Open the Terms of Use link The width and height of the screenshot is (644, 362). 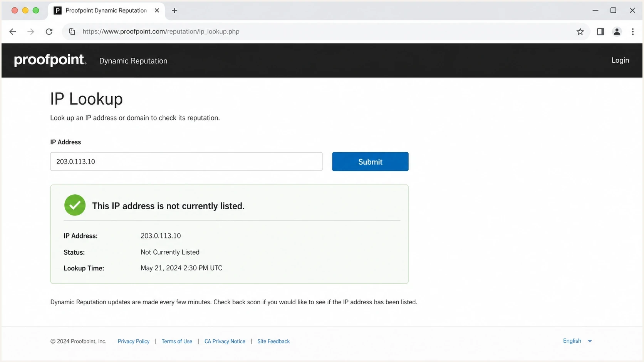(177, 341)
